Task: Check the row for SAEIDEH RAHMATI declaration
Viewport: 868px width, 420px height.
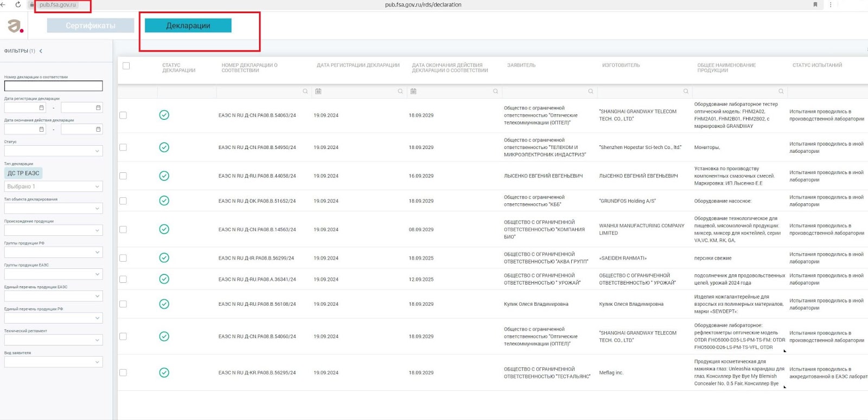Action: tap(123, 258)
